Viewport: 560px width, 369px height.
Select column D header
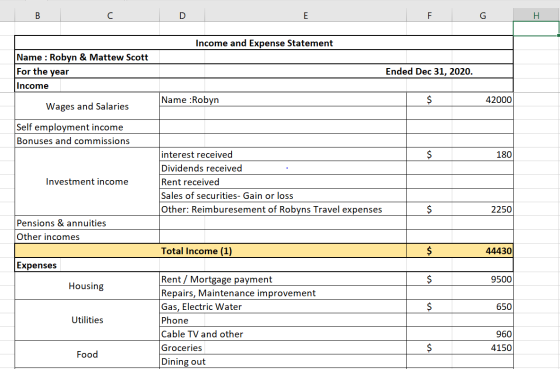coord(182,15)
